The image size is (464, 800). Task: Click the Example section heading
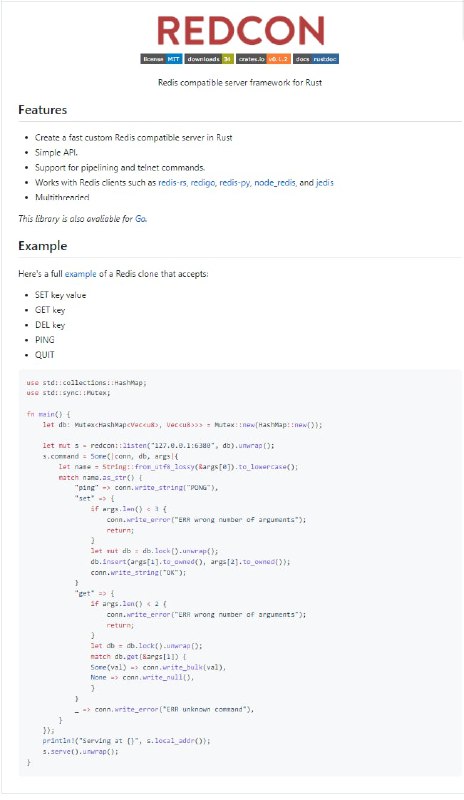(42, 246)
